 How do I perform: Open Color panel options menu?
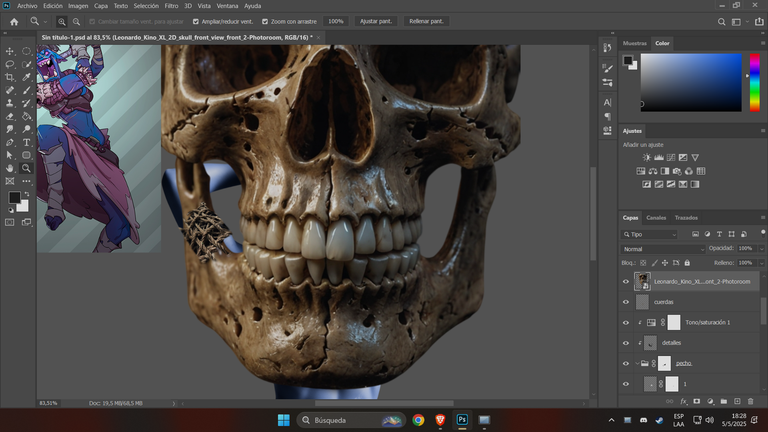763,43
